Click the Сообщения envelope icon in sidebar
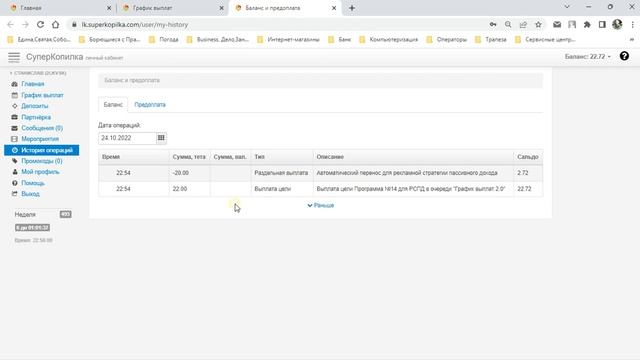The height and width of the screenshot is (360, 640). point(15,128)
